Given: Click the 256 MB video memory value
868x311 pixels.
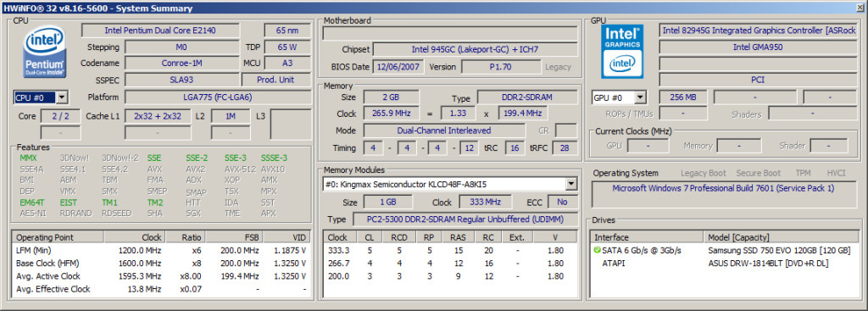Looking at the screenshot, I should tap(683, 97).
